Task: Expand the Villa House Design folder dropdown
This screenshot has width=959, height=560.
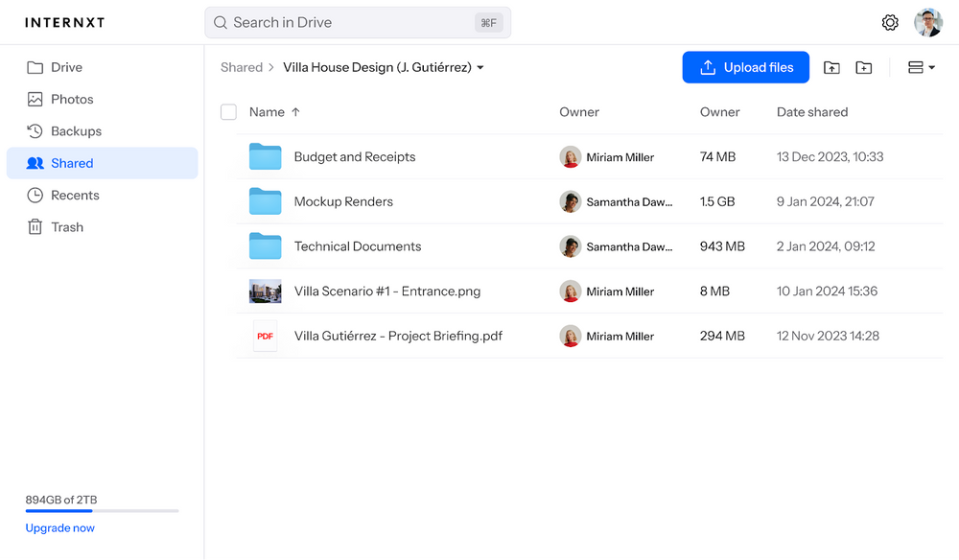Action: [480, 68]
